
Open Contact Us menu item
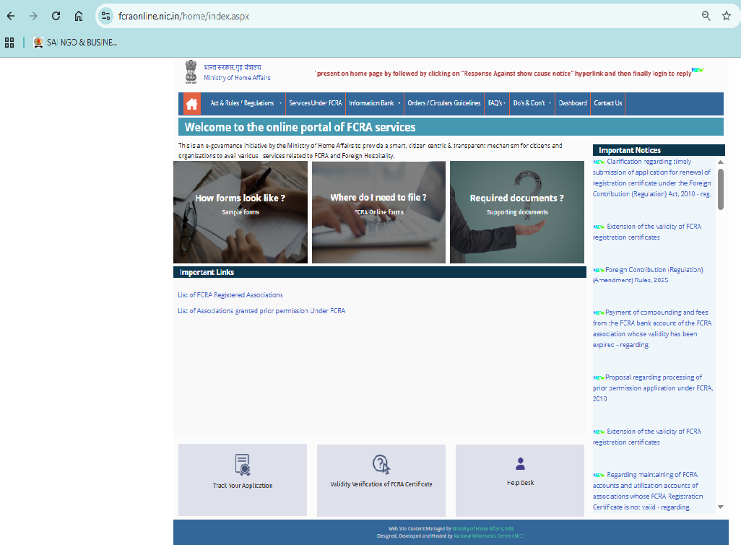click(x=607, y=103)
